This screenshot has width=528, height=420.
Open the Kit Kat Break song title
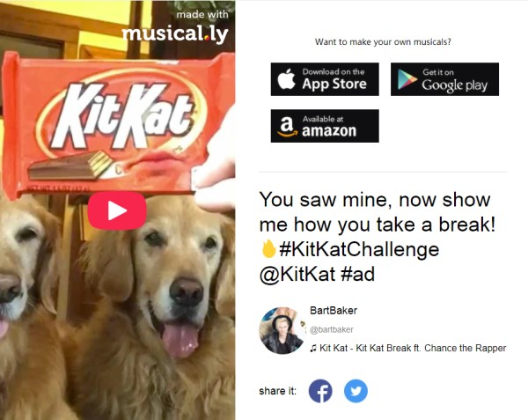point(413,348)
